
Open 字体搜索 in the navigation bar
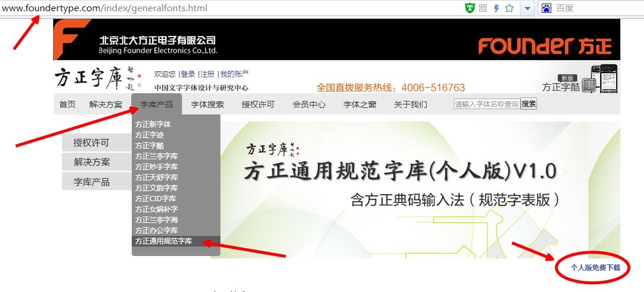[x=207, y=104]
